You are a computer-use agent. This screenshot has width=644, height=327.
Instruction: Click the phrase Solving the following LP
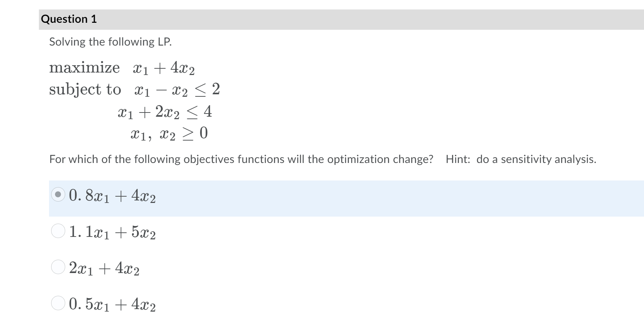[110, 42]
